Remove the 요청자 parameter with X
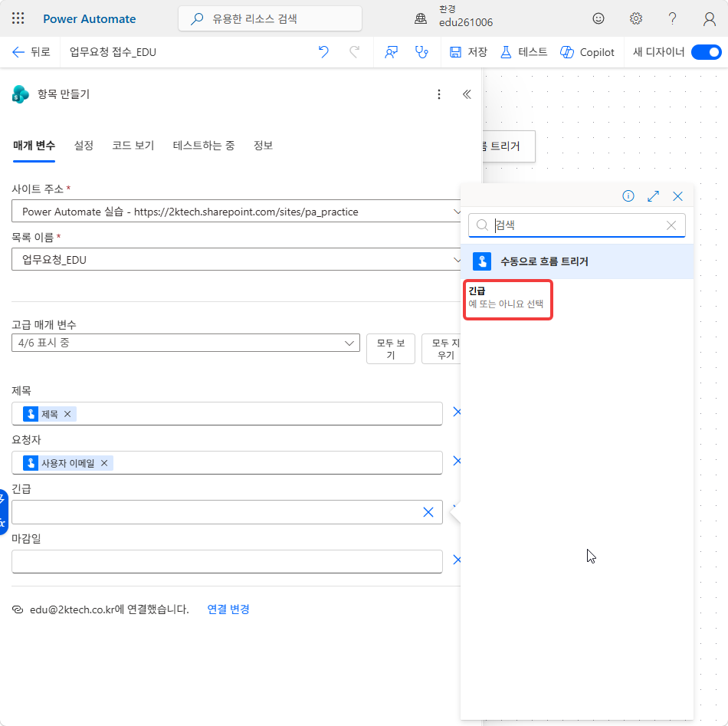 pos(457,461)
